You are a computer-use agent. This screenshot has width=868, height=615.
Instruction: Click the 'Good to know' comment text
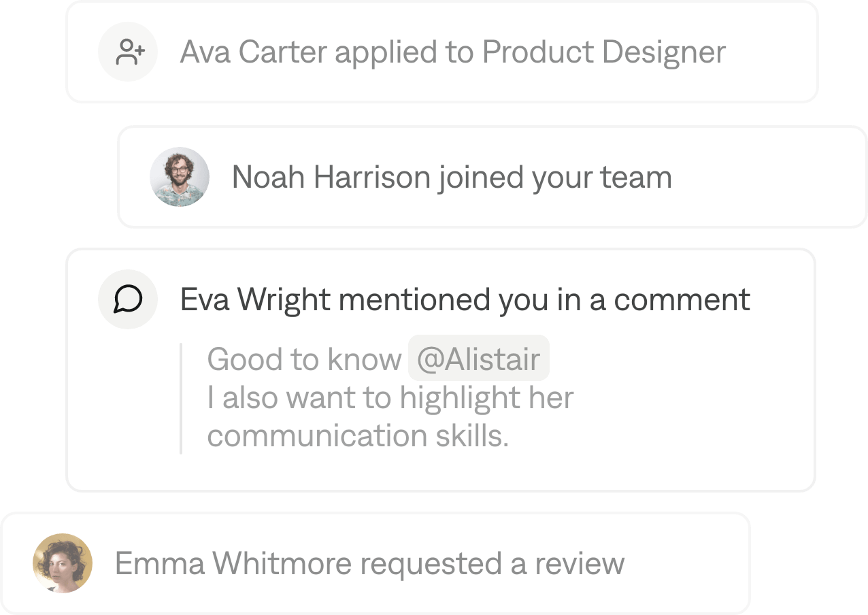(x=304, y=359)
